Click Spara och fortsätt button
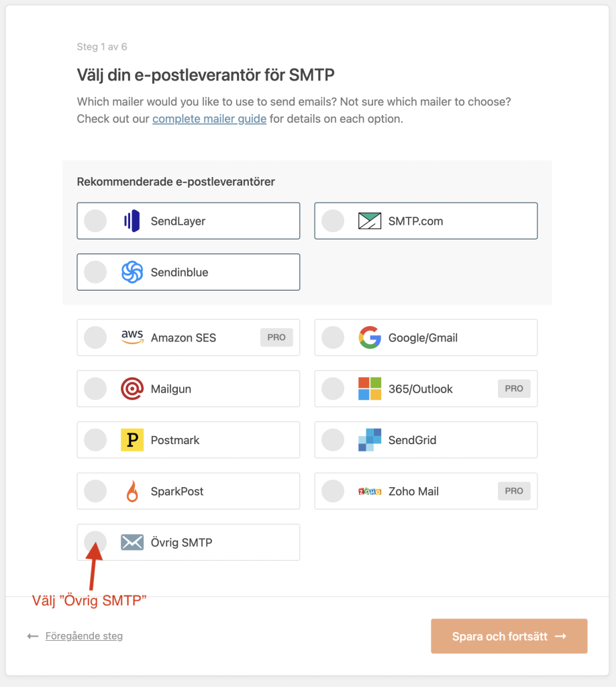Viewport: 616px width, 687px height. pos(509,636)
